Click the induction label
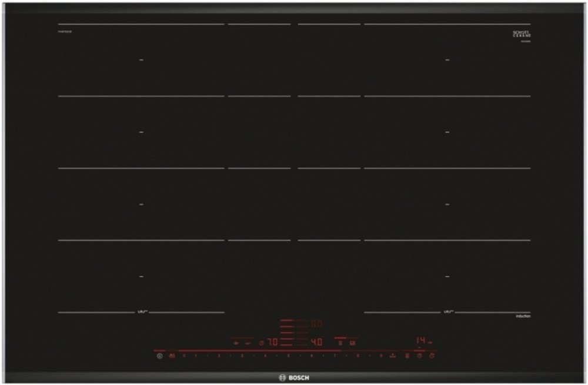 click(x=523, y=317)
